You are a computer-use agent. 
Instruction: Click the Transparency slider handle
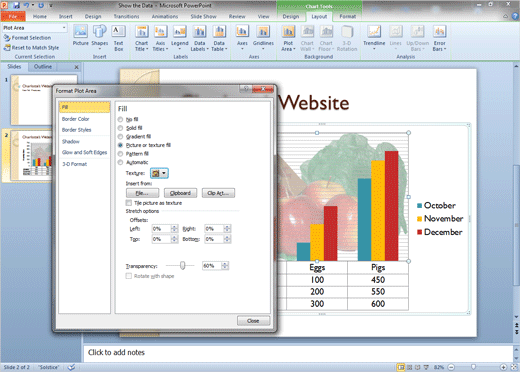(182, 265)
